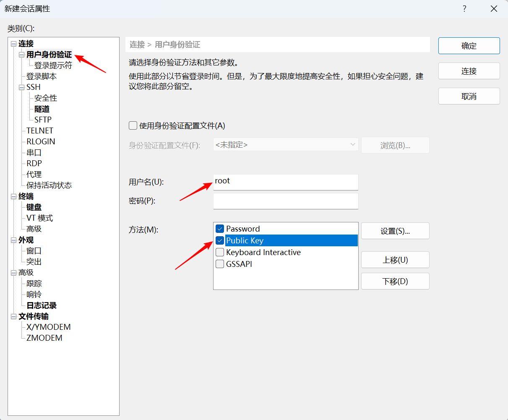Click the 设置(S)... button

click(395, 231)
